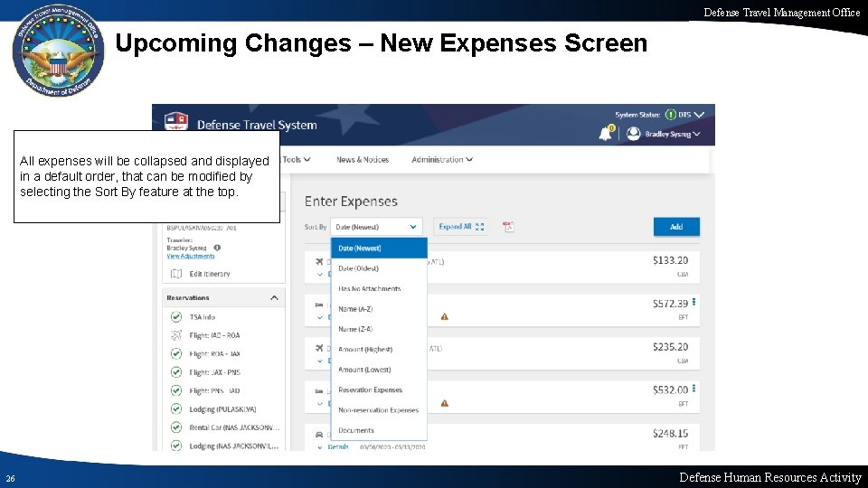Image resolution: width=868 pixels, height=488 pixels.
Task: Click the blue Add button
Action: [676, 227]
